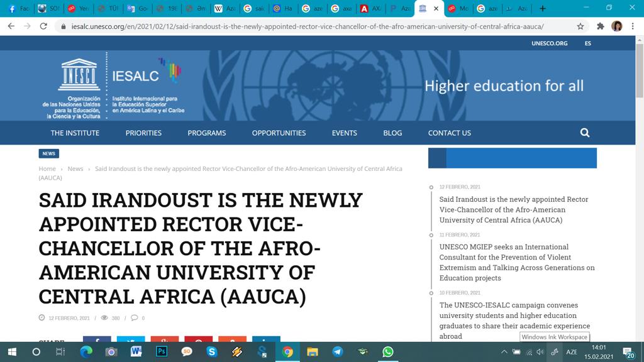Go to the Home breadcrumb link
Viewport: 644px width, 362px height.
pyautogui.click(x=47, y=168)
